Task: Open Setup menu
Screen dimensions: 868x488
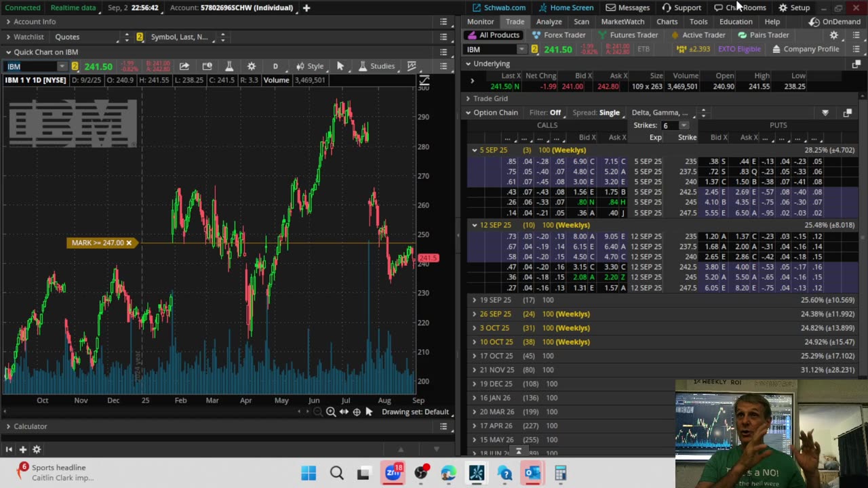Action: tap(794, 7)
